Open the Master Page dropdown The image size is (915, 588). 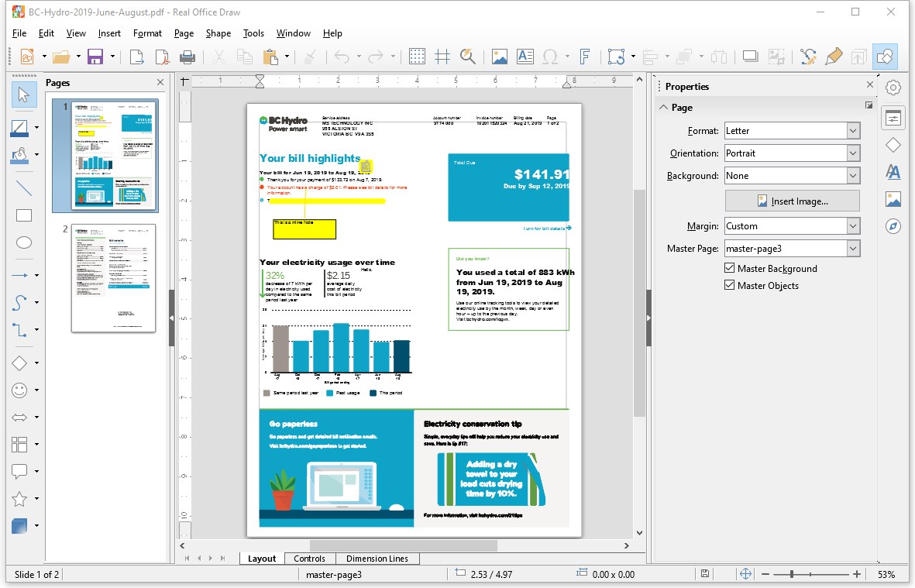792,249
